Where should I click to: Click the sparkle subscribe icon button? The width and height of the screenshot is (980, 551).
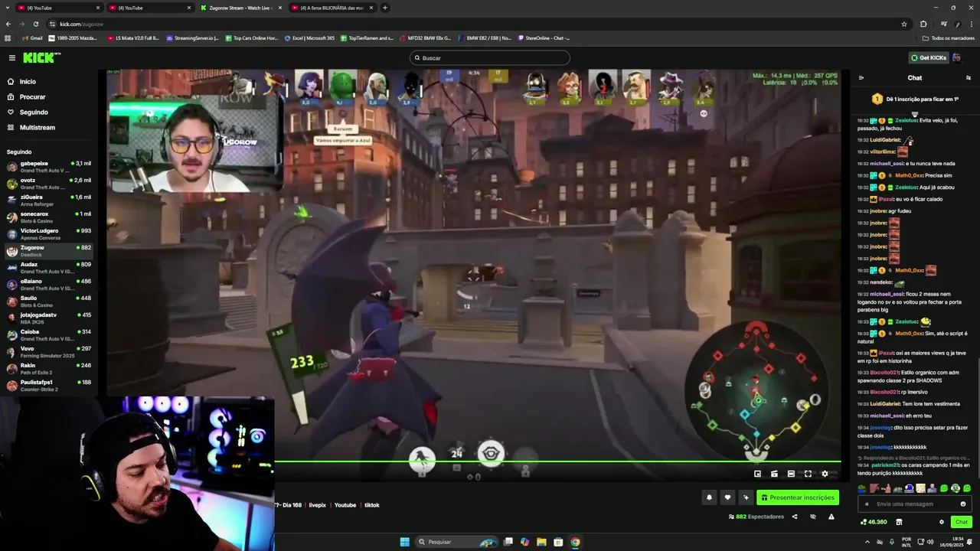[746, 497]
